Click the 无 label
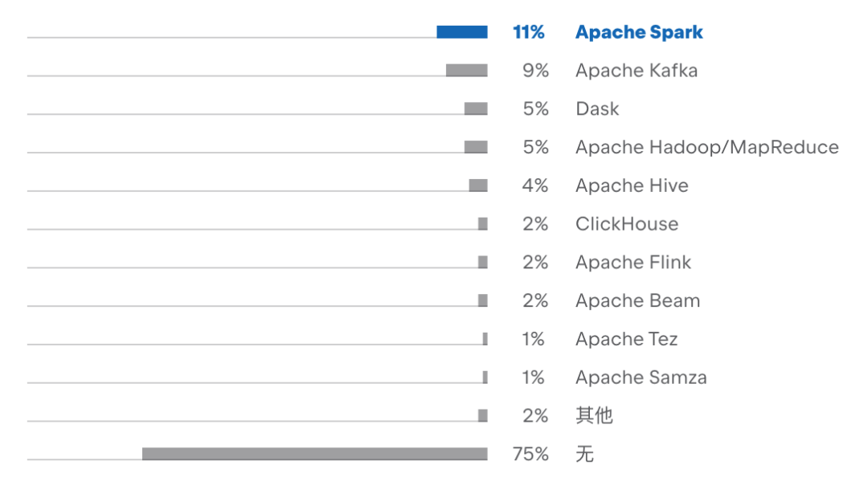 pos(584,454)
